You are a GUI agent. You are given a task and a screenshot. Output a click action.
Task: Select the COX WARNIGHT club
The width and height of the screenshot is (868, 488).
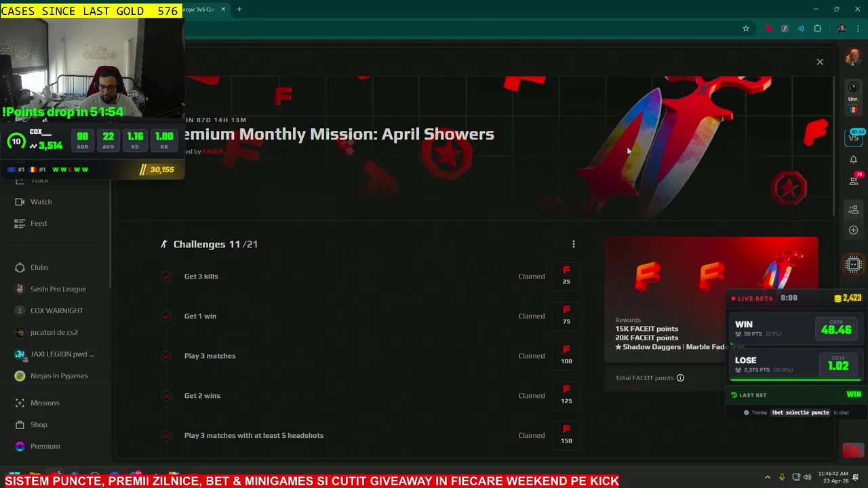point(56,310)
